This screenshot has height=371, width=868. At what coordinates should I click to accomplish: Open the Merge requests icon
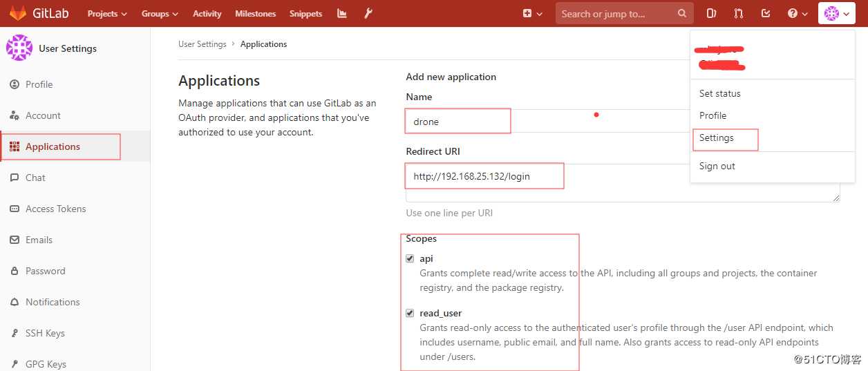point(739,13)
